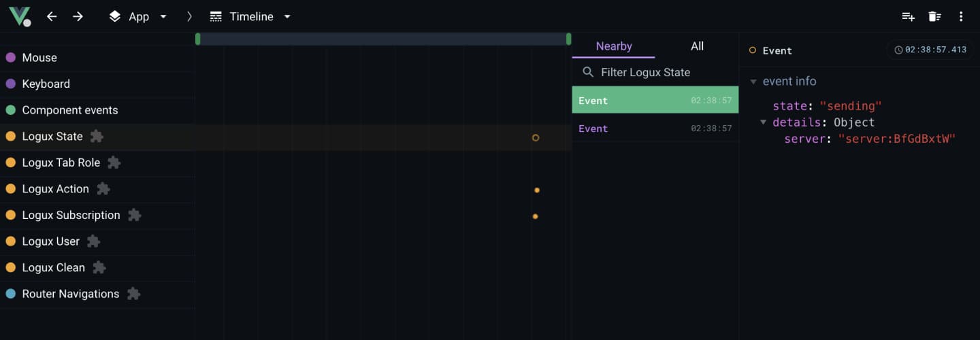Click plugin puzzle icon beside Router Navigations
Viewport: 980px width, 340px height.
(134, 294)
